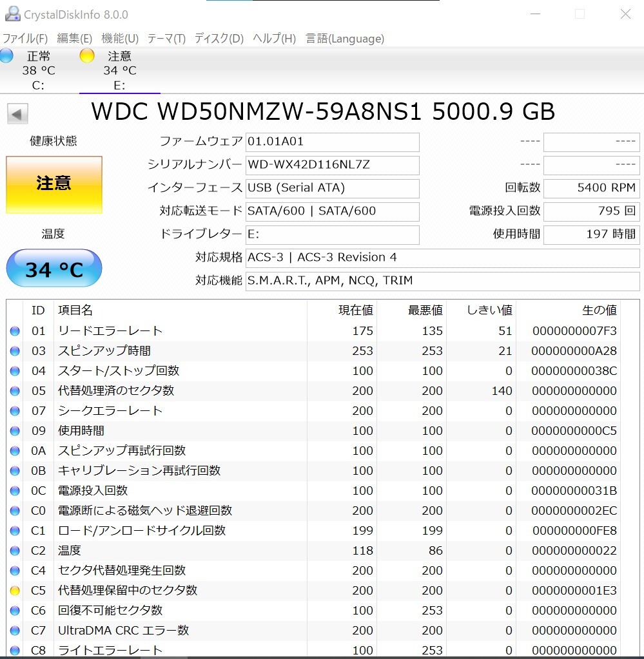Click the serial number field WD-WX42D116NL7Z
The width and height of the screenshot is (644, 659).
coord(332,165)
